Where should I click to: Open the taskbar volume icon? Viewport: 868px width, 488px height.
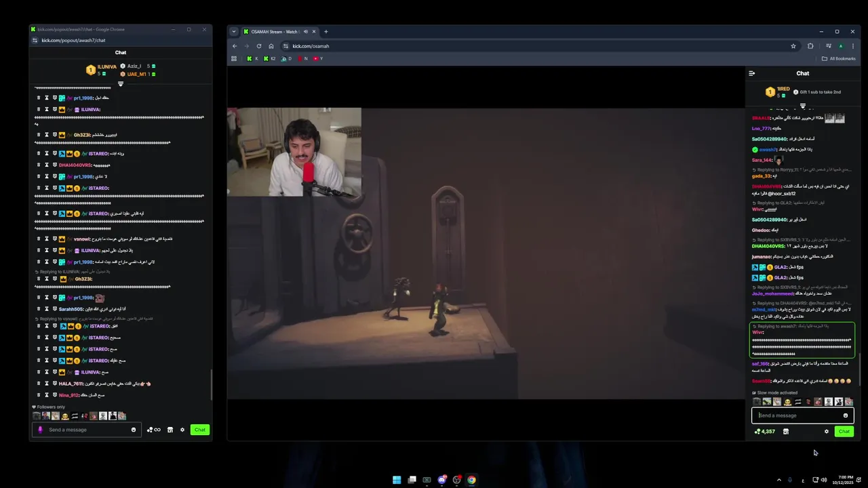click(824, 480)
